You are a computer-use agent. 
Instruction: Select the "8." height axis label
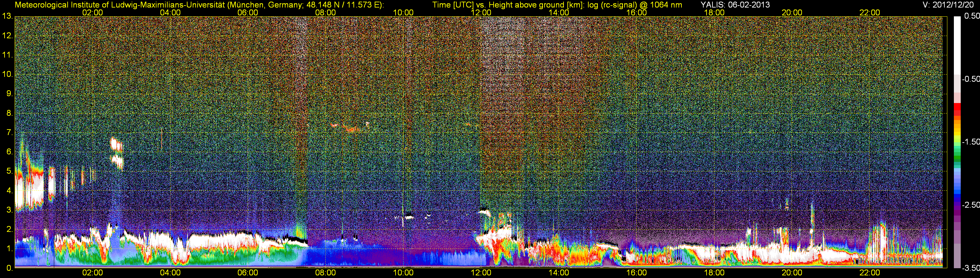click(x=9, y=113)
